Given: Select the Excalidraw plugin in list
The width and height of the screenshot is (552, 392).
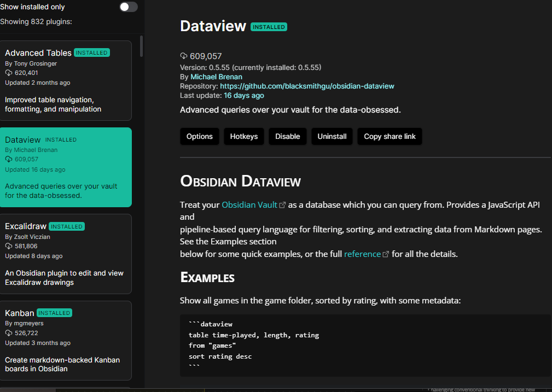Looking at the screenshot, I should tap(66, 254).
